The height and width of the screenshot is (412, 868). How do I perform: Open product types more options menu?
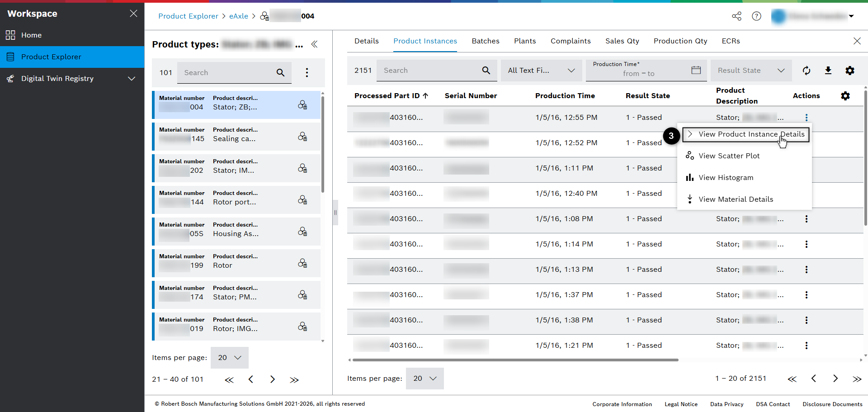[307, 73]
